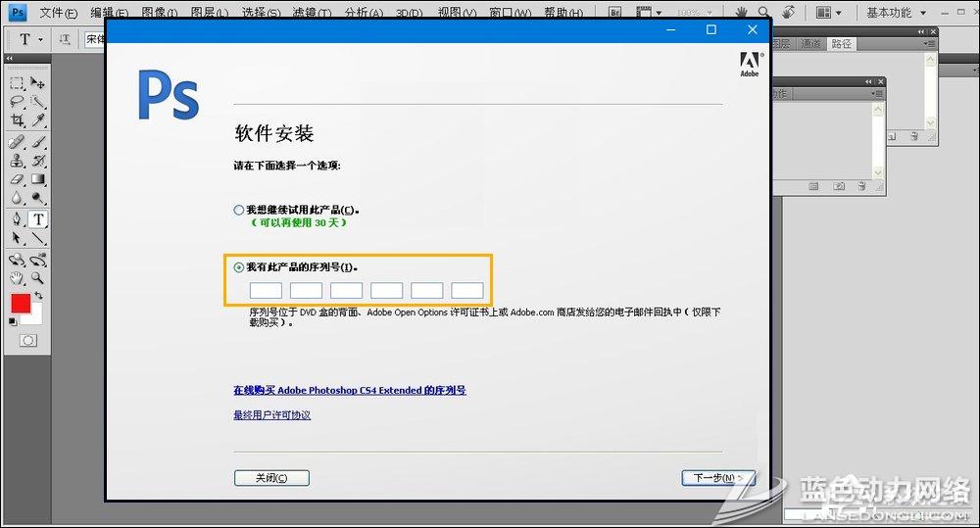The image size is (980, 528).
Task: Toggle Quick Mask mode at toolbox bottom
Action: coord(28,340)
